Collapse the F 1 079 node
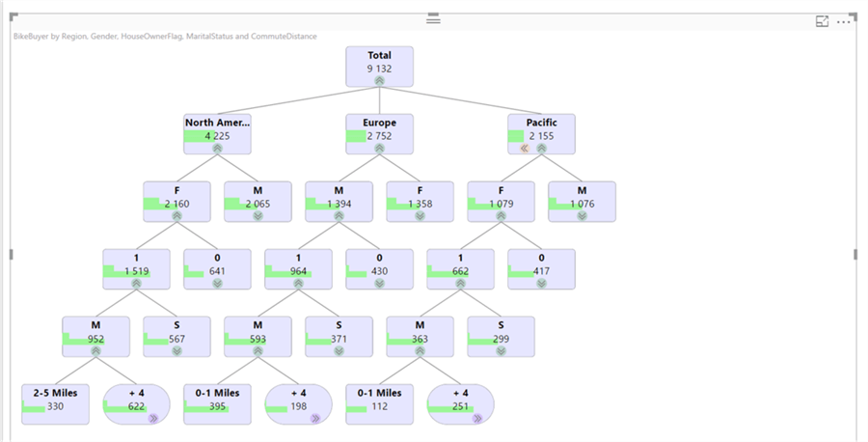This screenshot has height=442, width=868. [x=501, y=216]
